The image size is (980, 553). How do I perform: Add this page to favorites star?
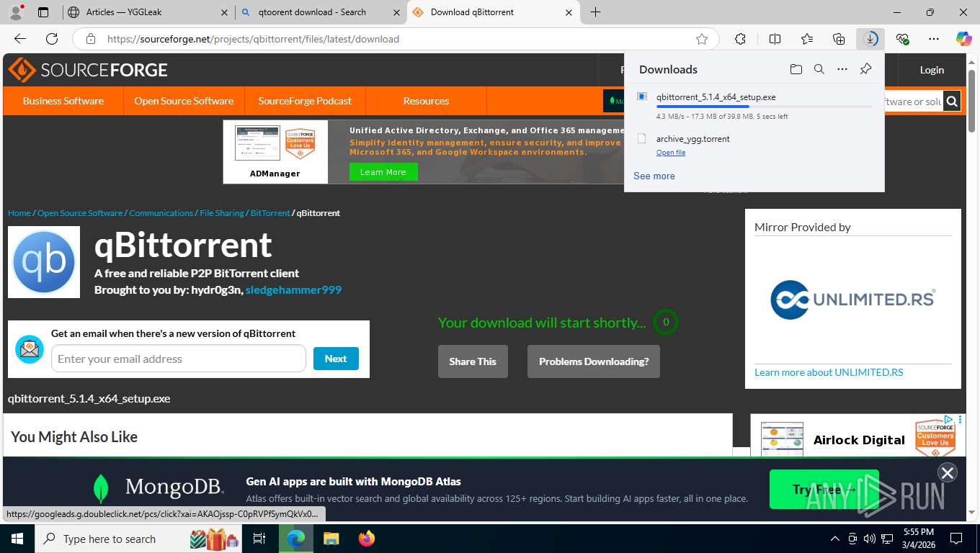(702, 39)
